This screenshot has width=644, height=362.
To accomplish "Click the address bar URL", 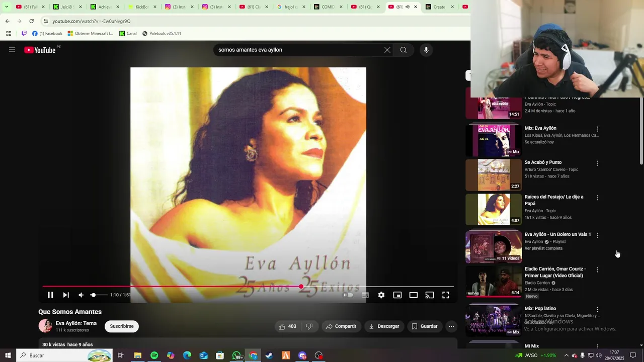I will (92, 21).
